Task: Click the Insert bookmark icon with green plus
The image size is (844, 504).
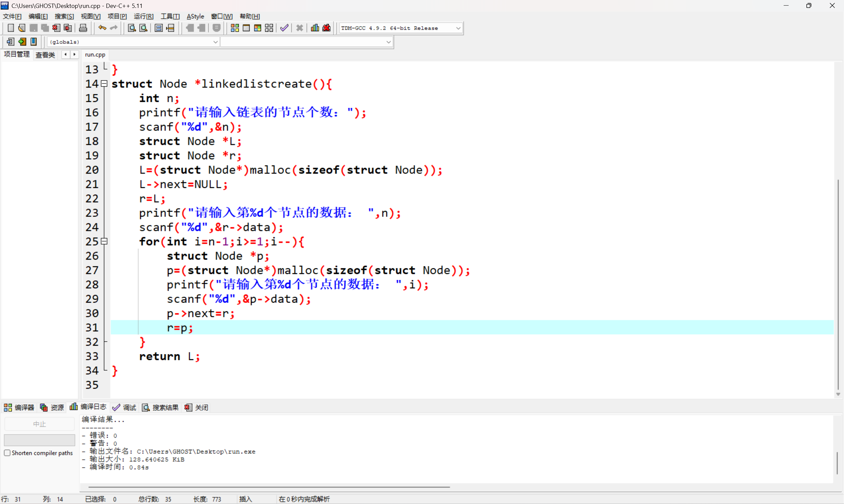Action: pyautogui.click(x=22, y=42)
